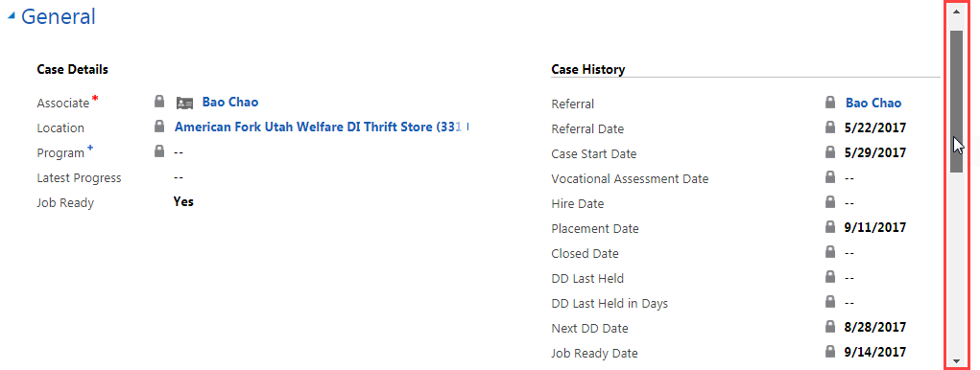Click the lock icon beside Associate
Screen dimensions: 980x370
[159, 101]
